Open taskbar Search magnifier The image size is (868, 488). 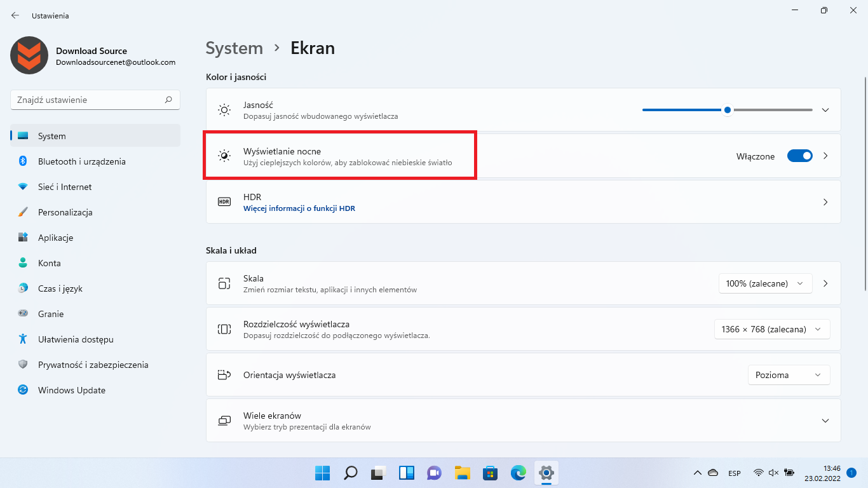click(351, 473)
